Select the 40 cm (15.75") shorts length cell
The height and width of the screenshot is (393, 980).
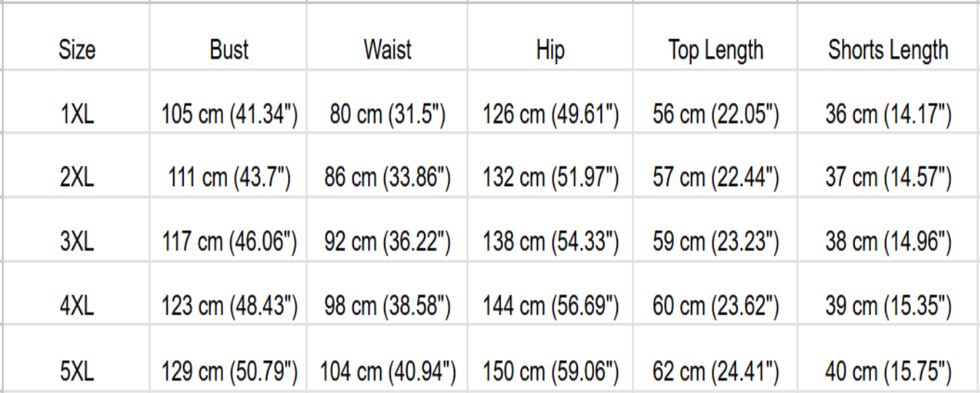point(888,372)
